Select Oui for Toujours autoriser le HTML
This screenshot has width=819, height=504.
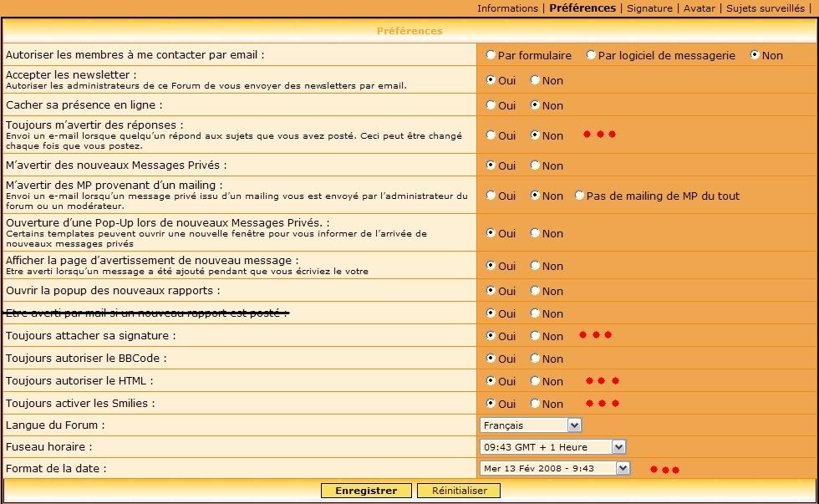(491, 381)
